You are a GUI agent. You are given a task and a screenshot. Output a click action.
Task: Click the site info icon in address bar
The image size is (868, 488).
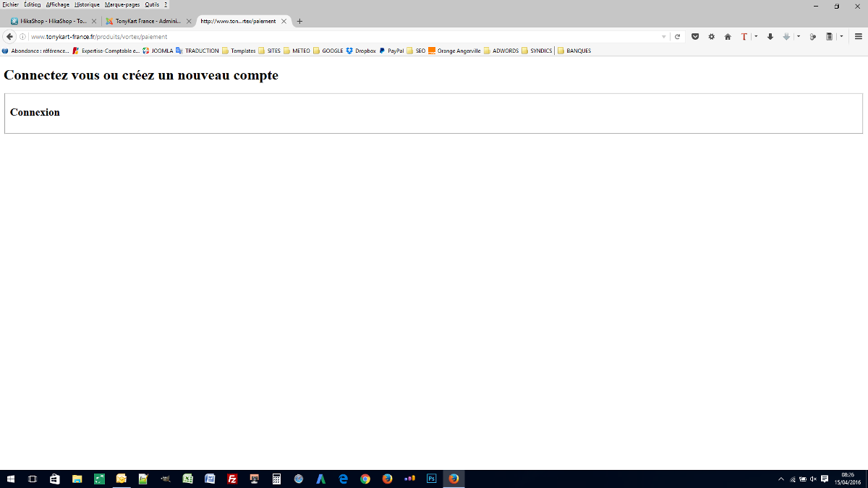tap(22, 37)
